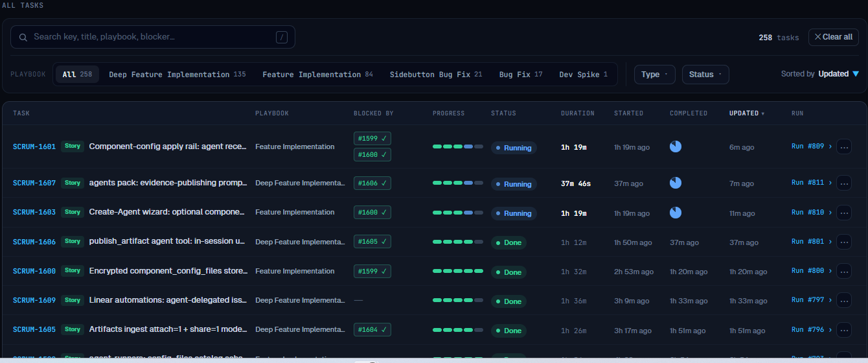Click Running status badge for SCRUM-1607

[x=514, y=184]
